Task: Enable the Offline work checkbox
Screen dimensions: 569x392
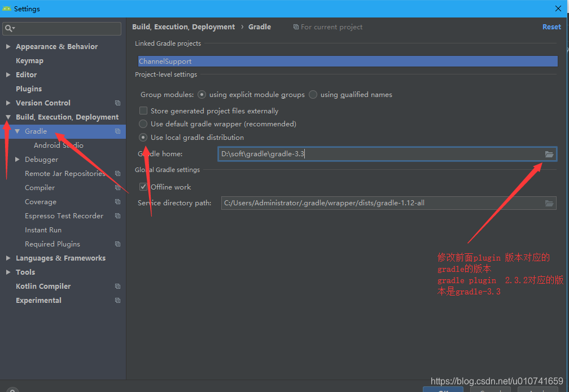Action: click(143, 187)
